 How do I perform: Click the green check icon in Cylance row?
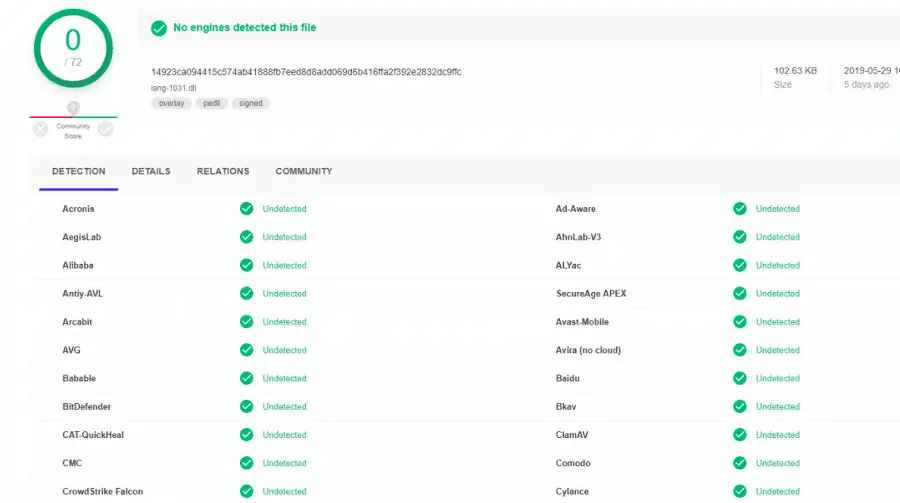pos(740,492)
